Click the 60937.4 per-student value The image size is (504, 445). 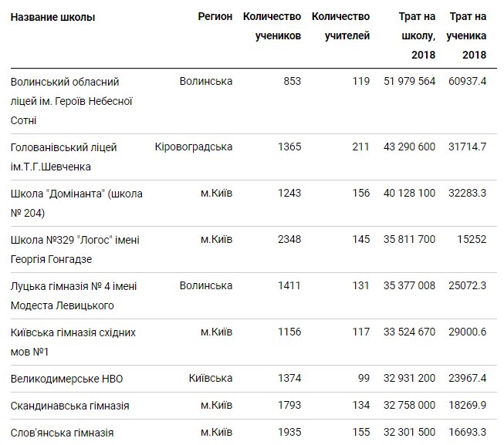click(x=467, y=82)
